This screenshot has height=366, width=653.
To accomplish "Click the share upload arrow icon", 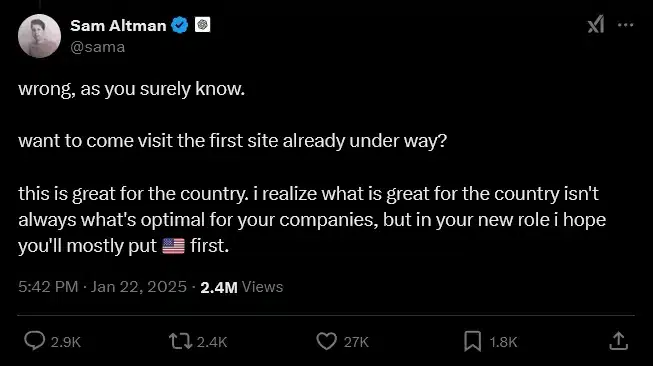I will (x=618, y=341).
